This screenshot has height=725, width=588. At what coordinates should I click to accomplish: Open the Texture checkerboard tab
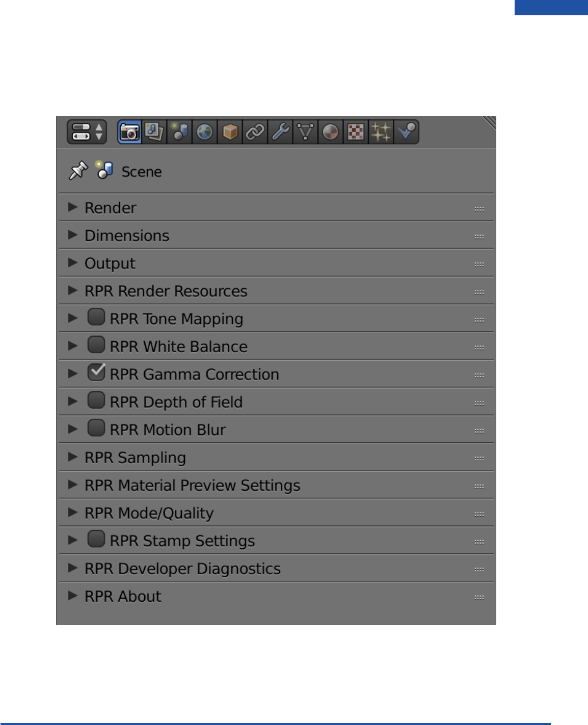point(356,132)
